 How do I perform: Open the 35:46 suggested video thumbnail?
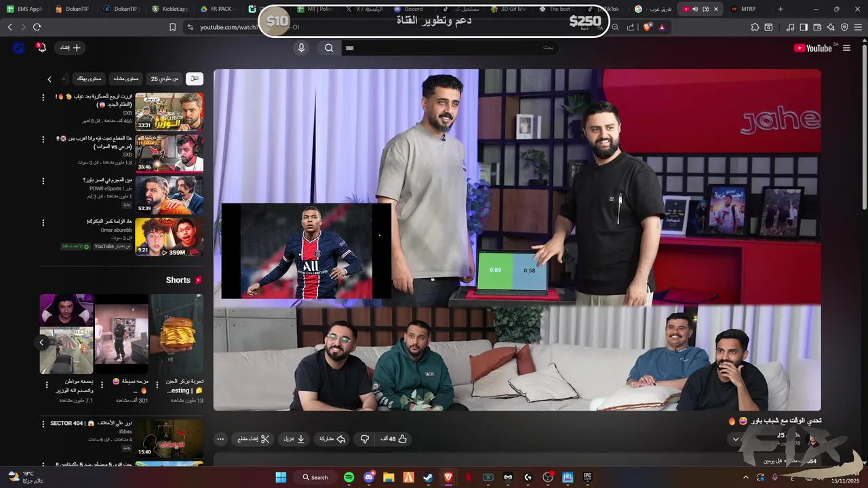(x=169, y=153)
